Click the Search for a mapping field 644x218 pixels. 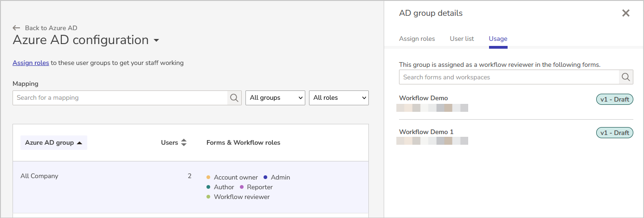point(120,98)
